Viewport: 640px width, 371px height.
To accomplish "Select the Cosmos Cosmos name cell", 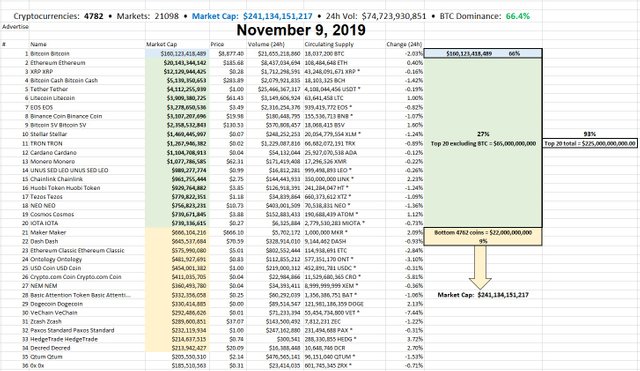I will [52, 214].
